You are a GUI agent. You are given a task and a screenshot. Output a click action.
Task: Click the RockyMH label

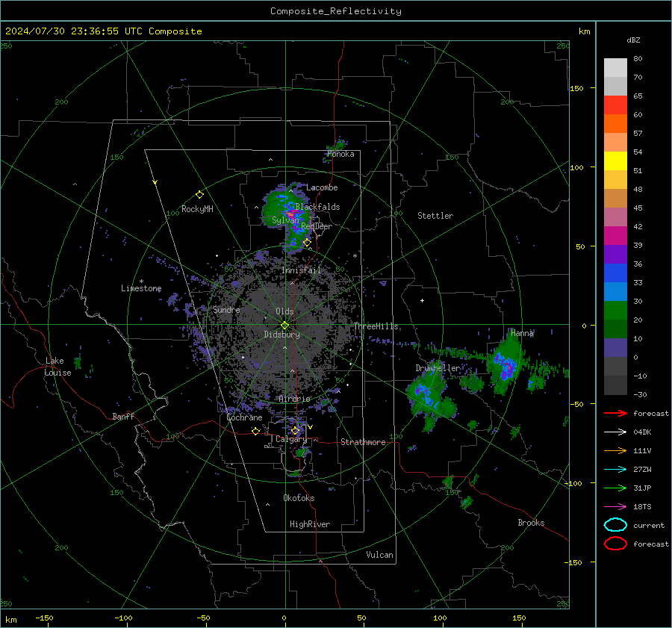(197, 209)
